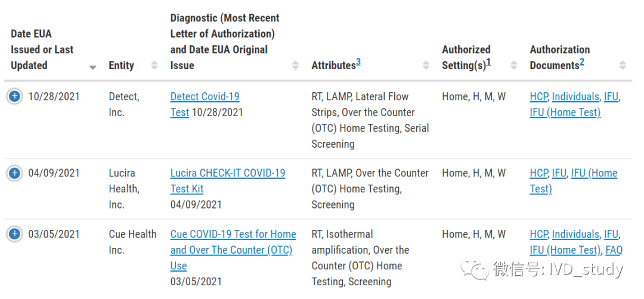Screen dimensions: 644x299
Task: Open the Detect Covid-19 Test link
Action: coord(205,96)
